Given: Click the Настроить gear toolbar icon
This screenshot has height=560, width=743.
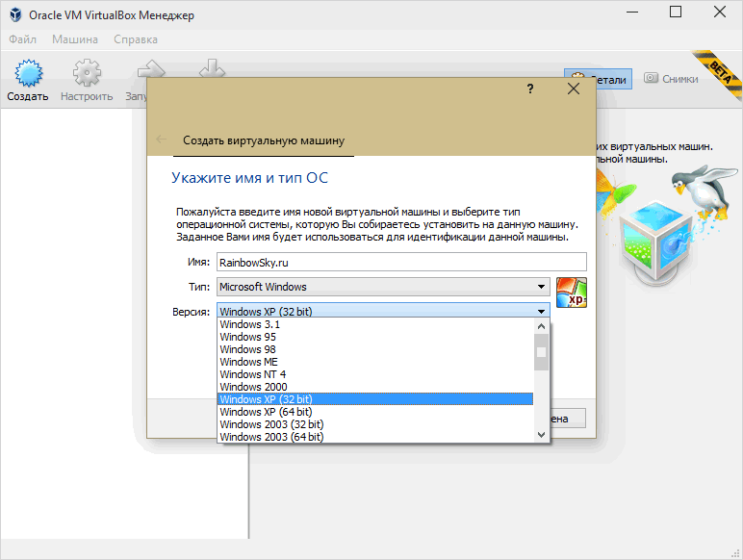Looking at the screenshot, I should click(87, 73).
